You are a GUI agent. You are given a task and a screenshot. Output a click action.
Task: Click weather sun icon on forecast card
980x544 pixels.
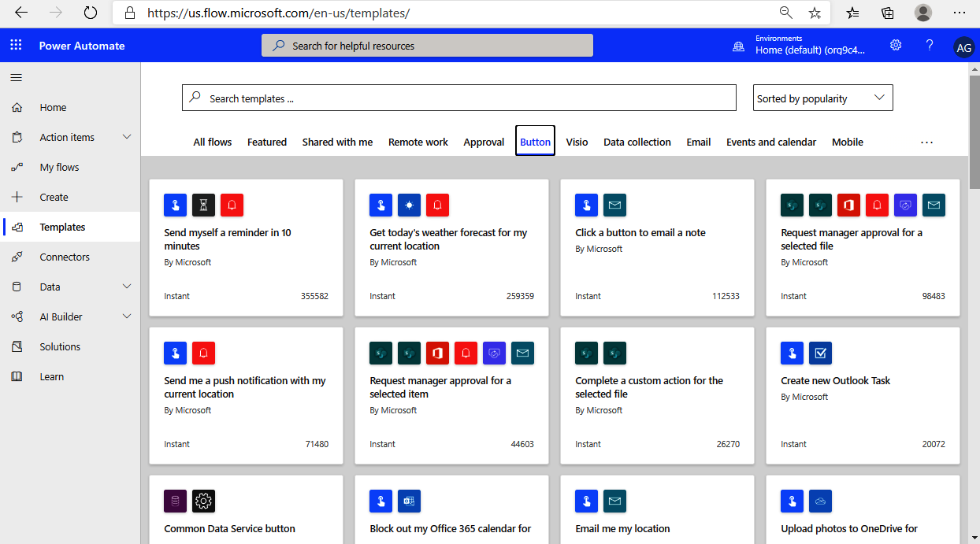410,205
